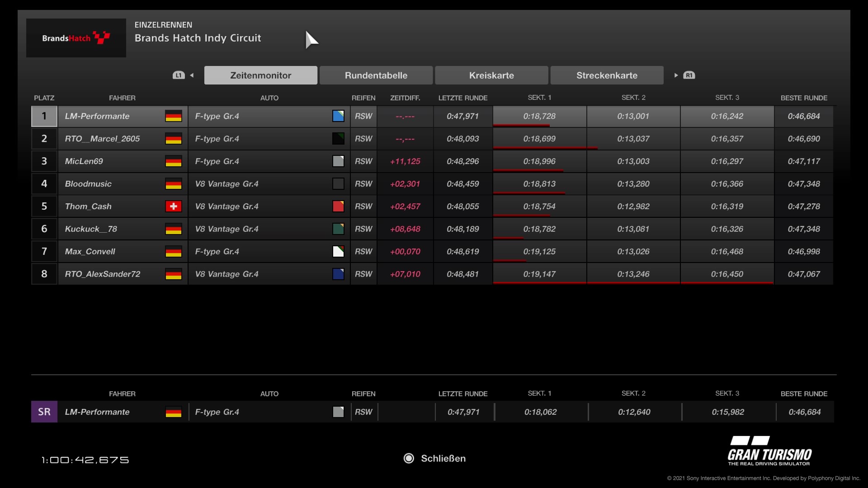Viewport: 868px width, 488px height.
Task: Click the Schließen label
Action: (443, 459)
